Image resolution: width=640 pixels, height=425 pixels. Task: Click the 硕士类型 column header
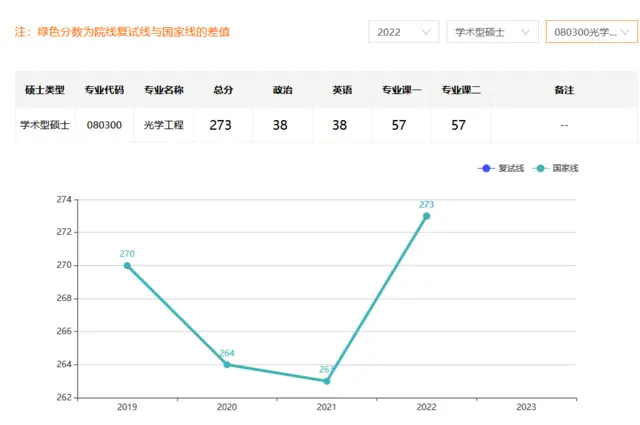(x=44, y=90)
